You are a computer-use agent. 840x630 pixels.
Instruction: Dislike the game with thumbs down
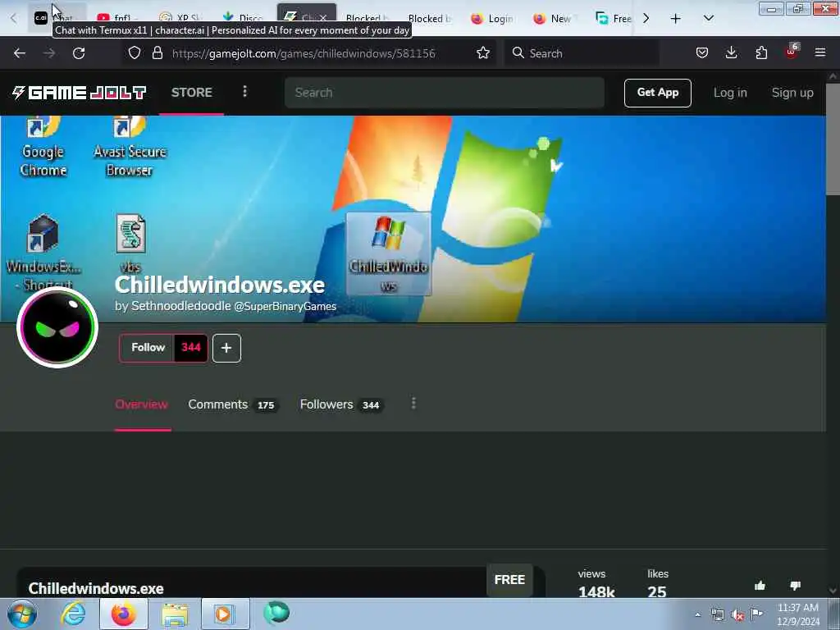point(795,586)
